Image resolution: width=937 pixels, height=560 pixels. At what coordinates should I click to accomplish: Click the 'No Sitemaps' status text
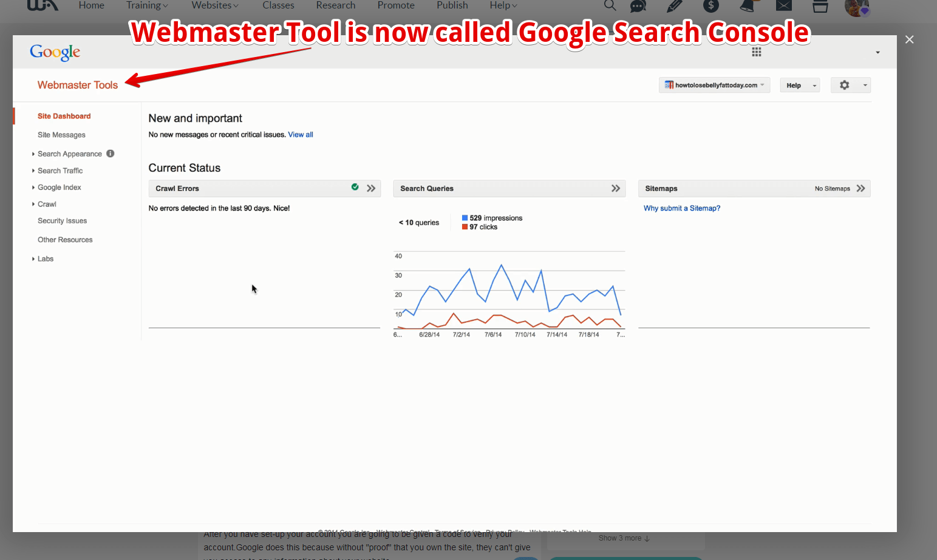coord(833,189)
